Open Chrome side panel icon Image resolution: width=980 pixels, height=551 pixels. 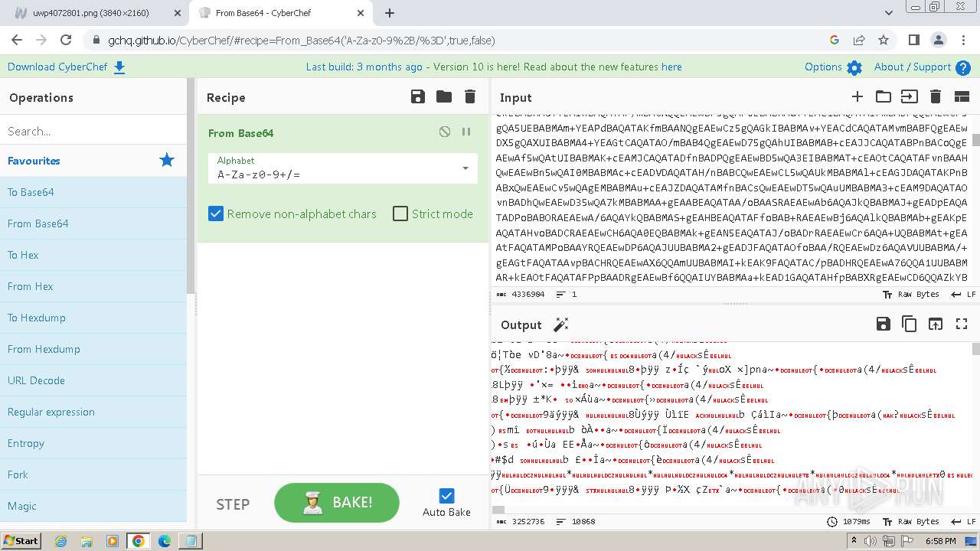tap(913, 41)
